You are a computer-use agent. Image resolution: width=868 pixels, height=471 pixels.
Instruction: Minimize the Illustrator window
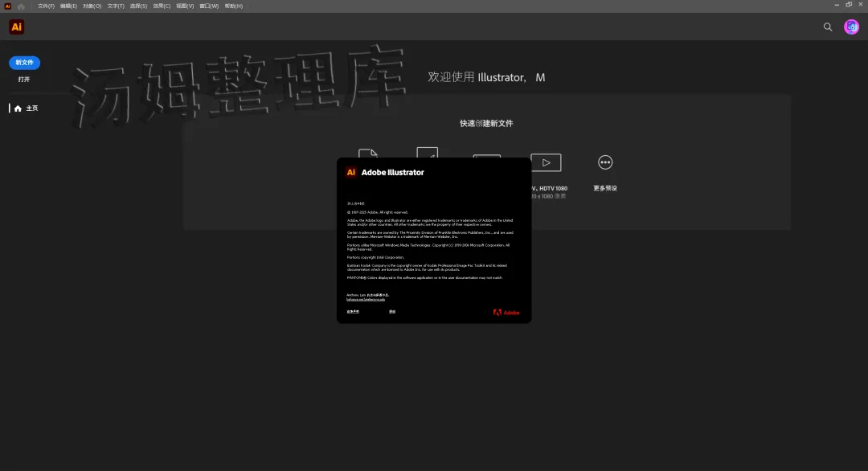[x=837, y=5]
